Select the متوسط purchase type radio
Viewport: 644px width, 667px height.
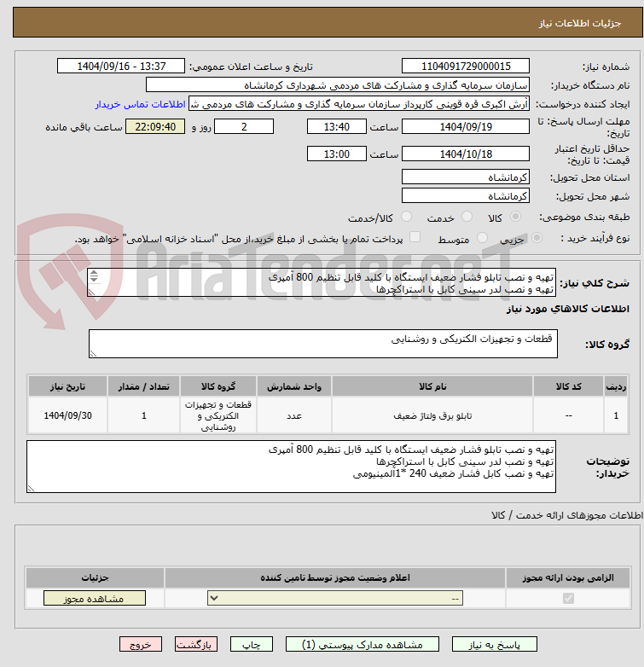click(x=483, y=238)
